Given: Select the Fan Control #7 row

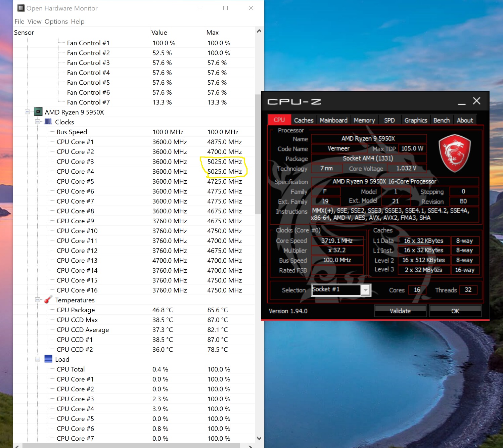Looking at the screenshot, I should pos(134,102).
